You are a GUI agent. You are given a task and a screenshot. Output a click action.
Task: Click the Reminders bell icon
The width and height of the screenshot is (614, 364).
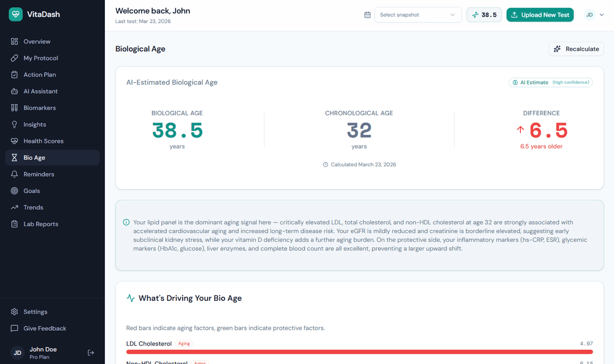[x=14, y=174]
